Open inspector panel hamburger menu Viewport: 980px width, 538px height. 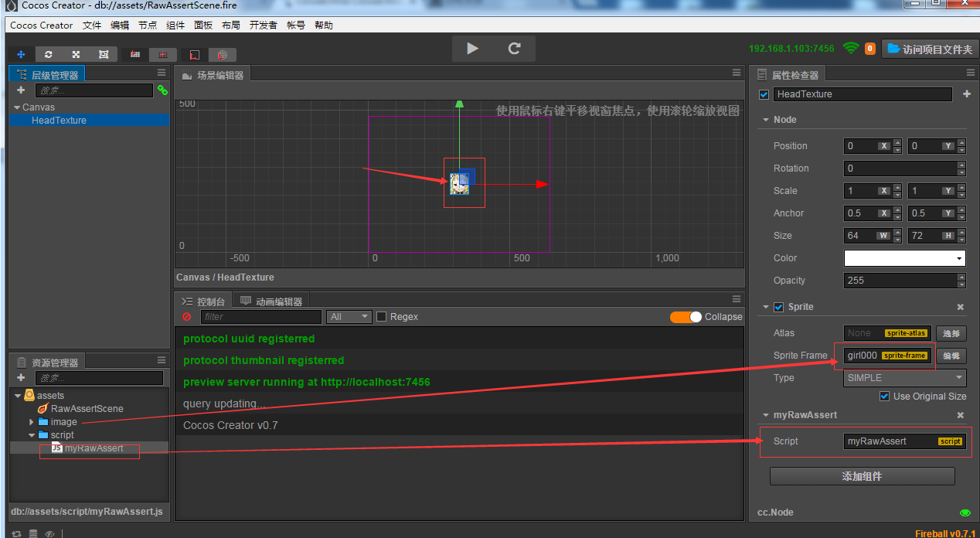pos(971,73)
